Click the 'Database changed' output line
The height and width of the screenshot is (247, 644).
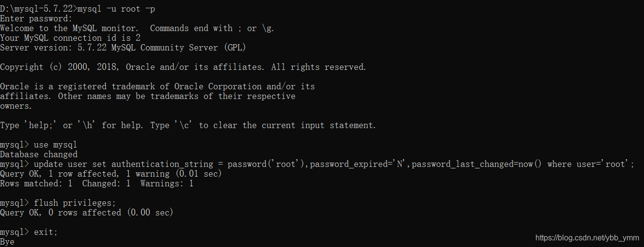(39, 154)
